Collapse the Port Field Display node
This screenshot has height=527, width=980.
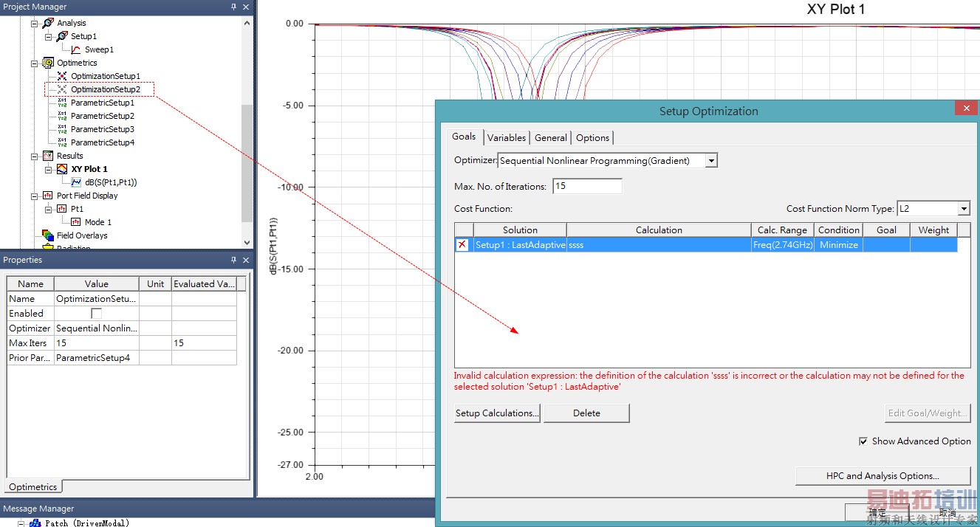34,196
